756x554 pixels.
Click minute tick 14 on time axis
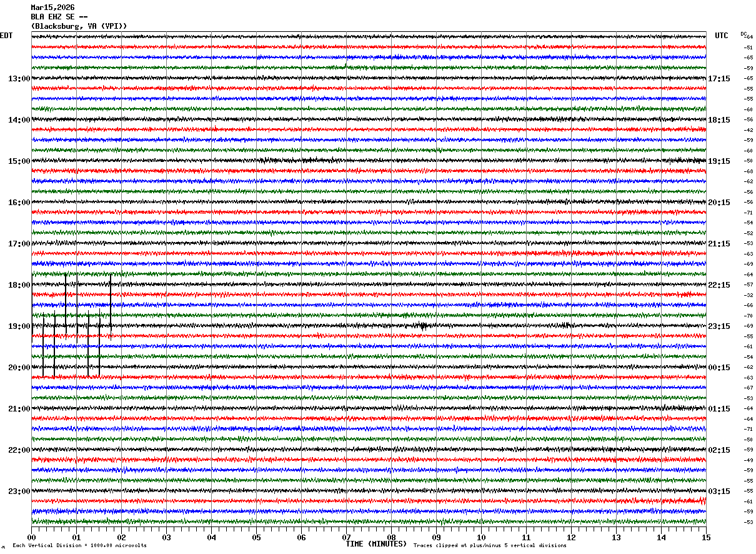click(x=661, y=537)
